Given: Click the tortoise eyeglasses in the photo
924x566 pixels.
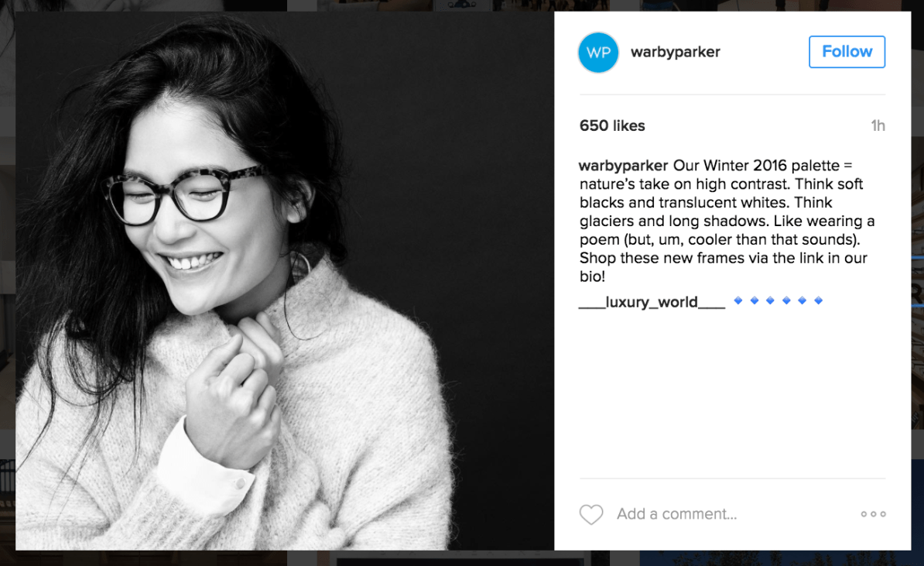Looking at the screenshot, I should tap(183, 194).
